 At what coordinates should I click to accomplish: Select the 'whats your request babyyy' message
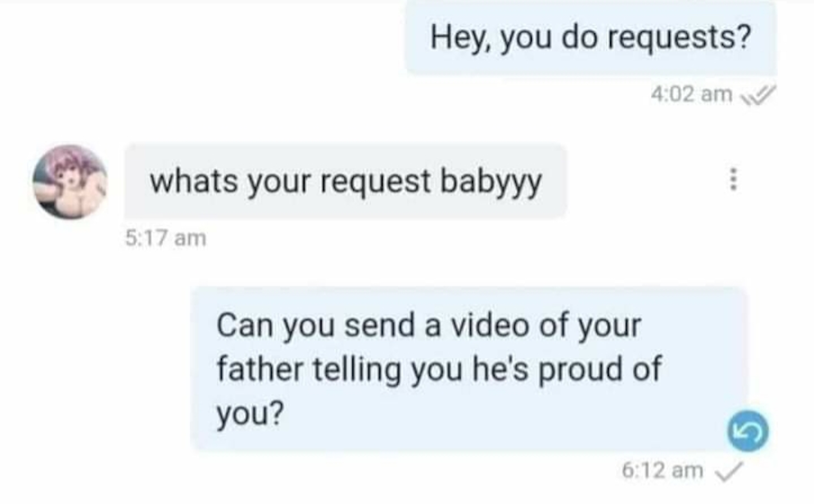coord(346,181)
